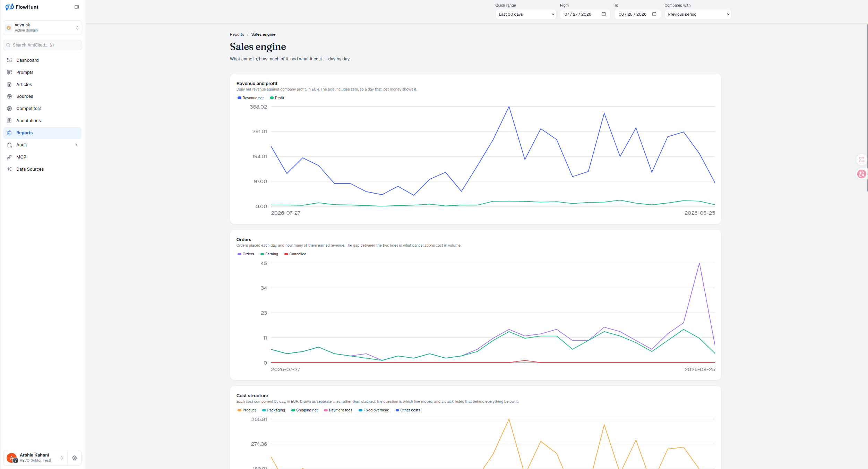Open the MCP page

pyautogui.click(x=42, y=157)
